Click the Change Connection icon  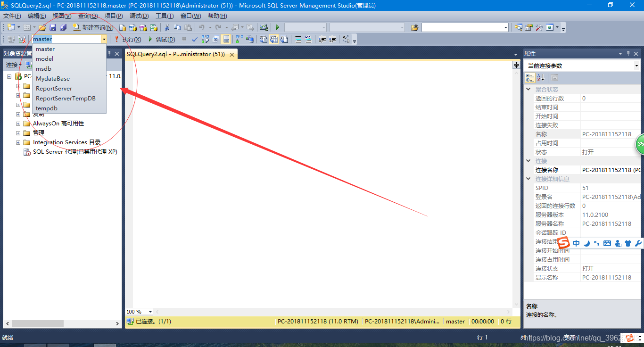pos(22,39)
